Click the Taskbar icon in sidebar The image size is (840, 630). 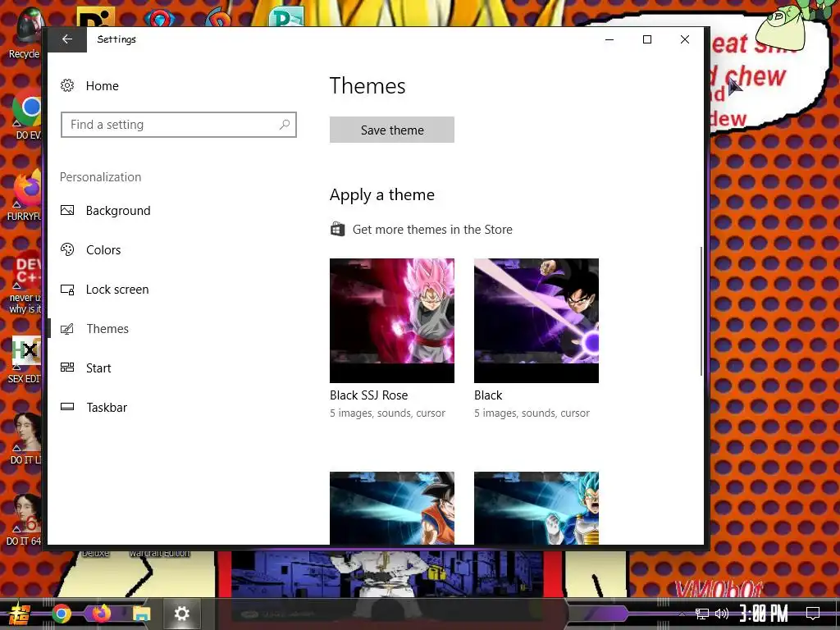coord(67,407)
